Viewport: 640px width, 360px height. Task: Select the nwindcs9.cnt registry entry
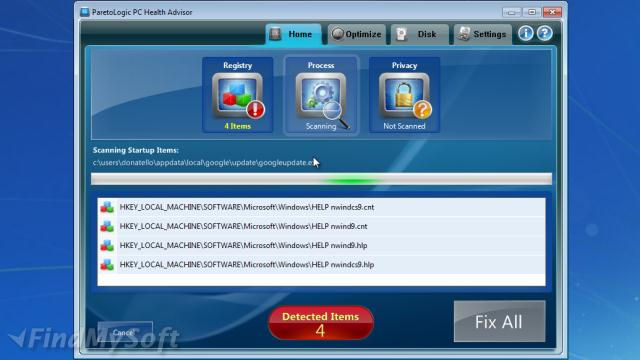321,207
